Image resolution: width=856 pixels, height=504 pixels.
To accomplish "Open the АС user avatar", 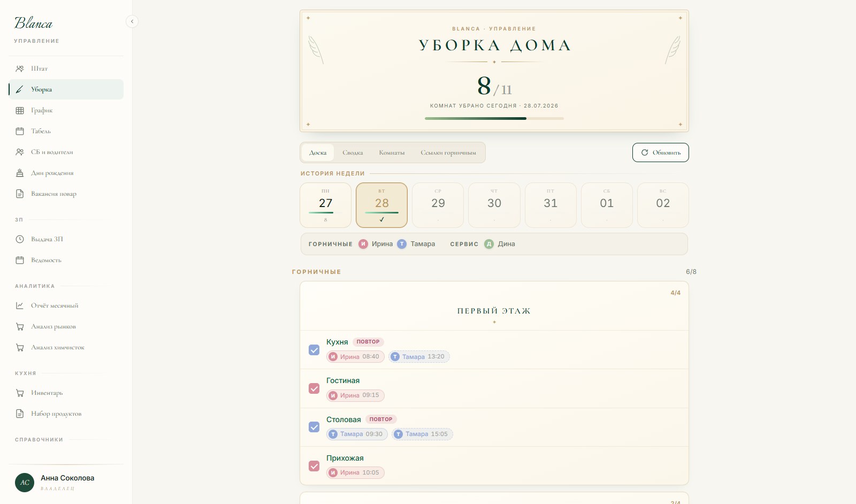I will (25, 482).
